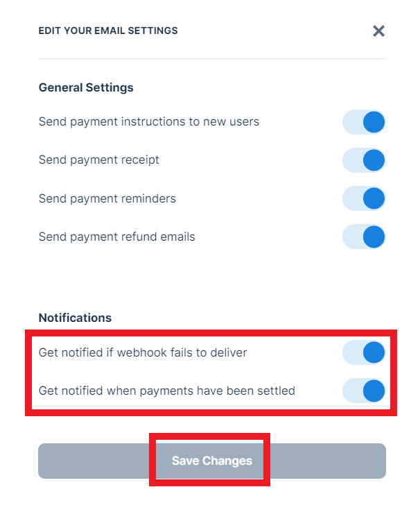Click the 'Send payment instructions to new users' label
The image size is (420, 521).
click(x=149, y=122)
